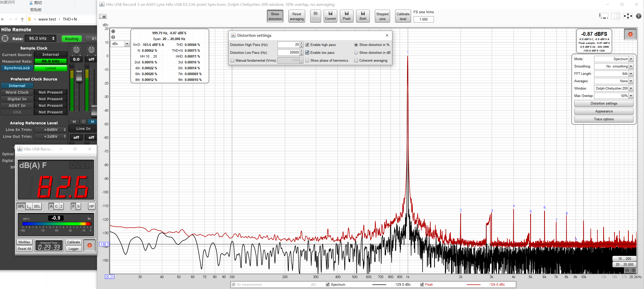Click the 20 .. 20,000 range preset
The width and height of the screenshot is (644, 289).
coord(624,264)
